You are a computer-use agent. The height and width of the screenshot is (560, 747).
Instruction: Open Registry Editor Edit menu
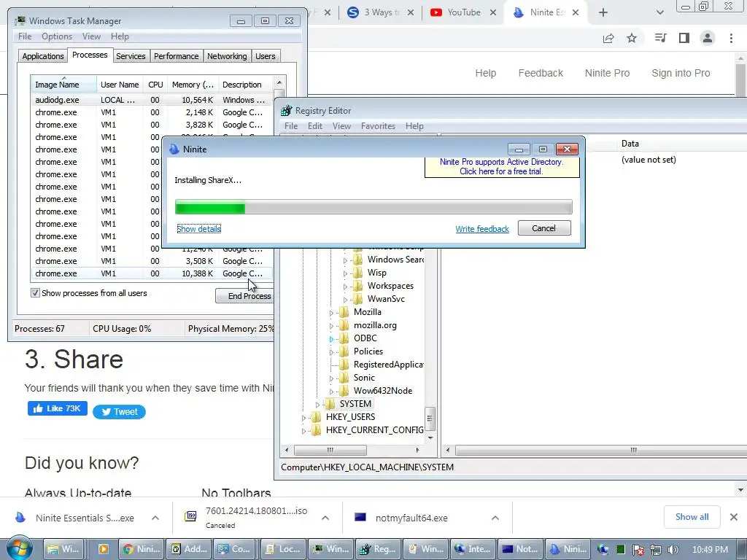pos(315,126)
